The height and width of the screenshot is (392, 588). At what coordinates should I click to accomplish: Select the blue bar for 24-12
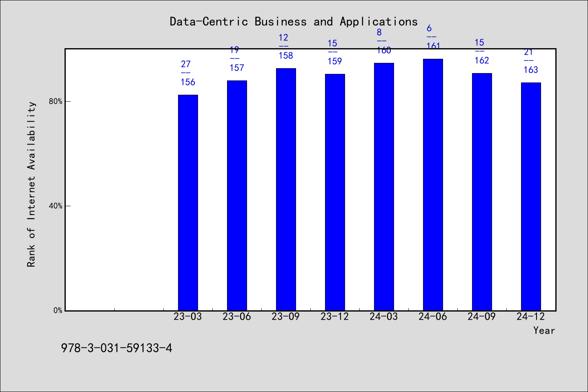(x=531, y=196)
